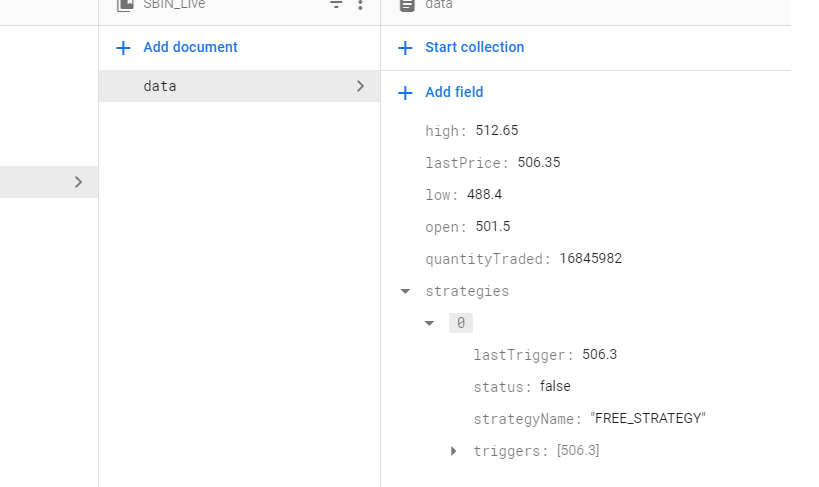819x487 pixels.
Task: Open the three-dot menu for SBIN_Live
Action: 360,5
